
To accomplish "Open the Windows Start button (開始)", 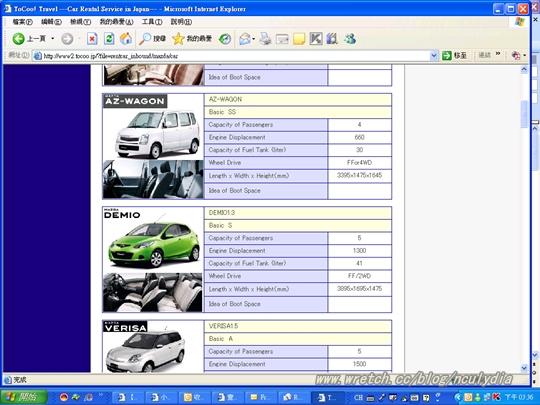I will [23, 397].
